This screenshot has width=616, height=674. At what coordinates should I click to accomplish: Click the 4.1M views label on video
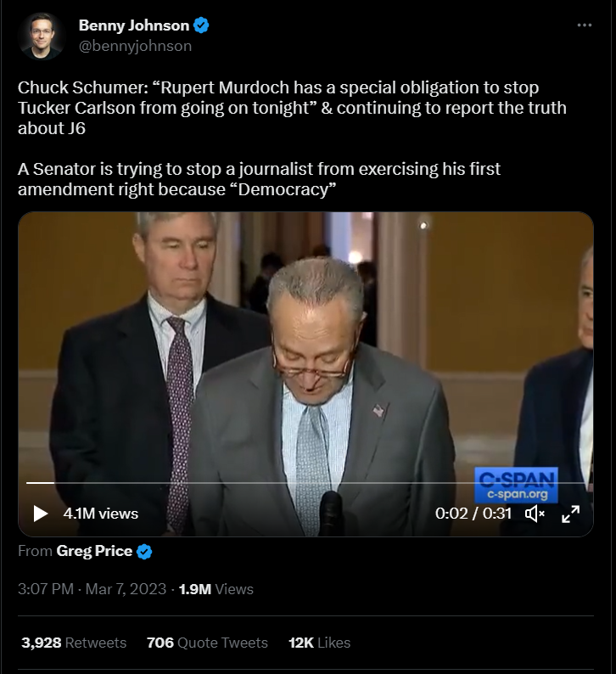coord(100,513)
